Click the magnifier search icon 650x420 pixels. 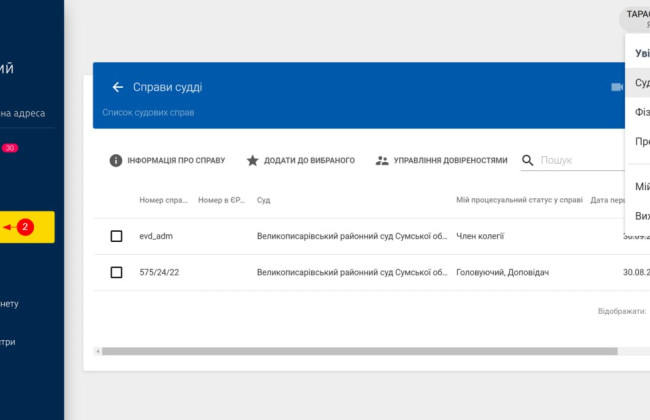tap(527, 160)
